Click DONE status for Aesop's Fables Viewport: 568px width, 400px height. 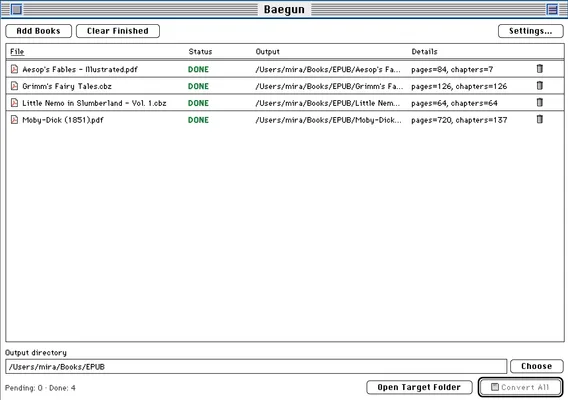(x=198, y=69)
